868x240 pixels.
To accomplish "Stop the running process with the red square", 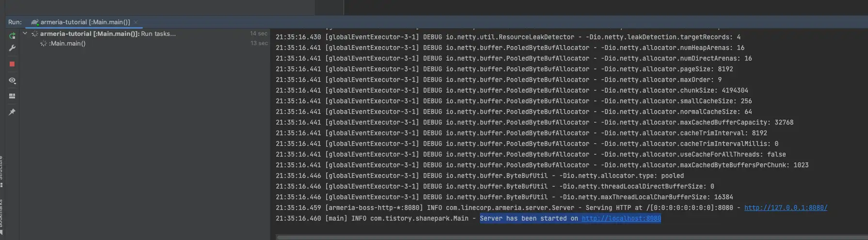I will [x=12, y=64].
